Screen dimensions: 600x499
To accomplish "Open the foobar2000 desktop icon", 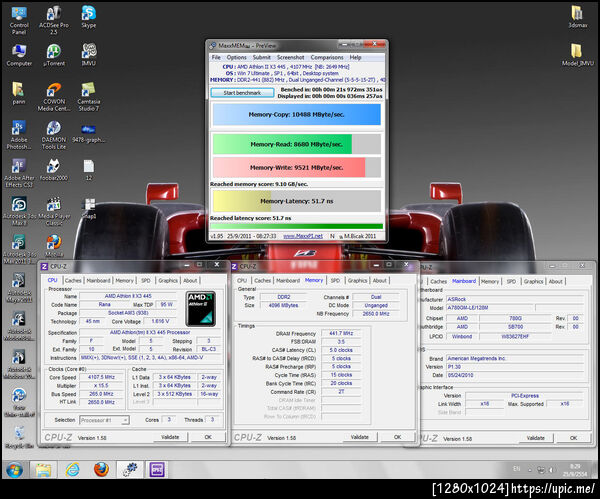I will point(54,170).
